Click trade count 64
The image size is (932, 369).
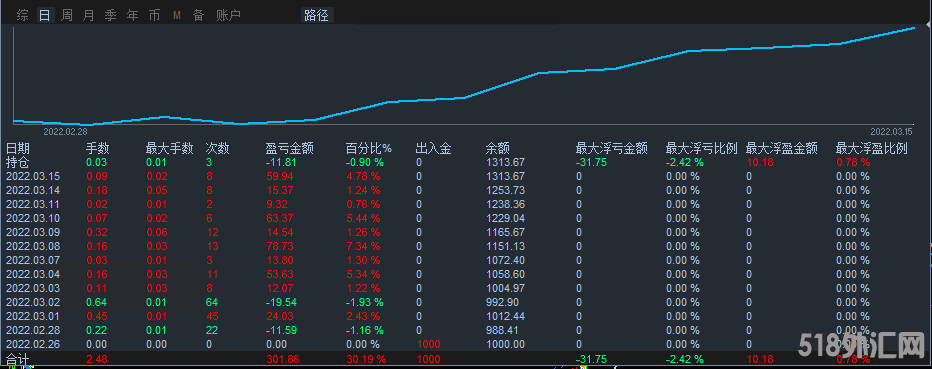(211, 302)
